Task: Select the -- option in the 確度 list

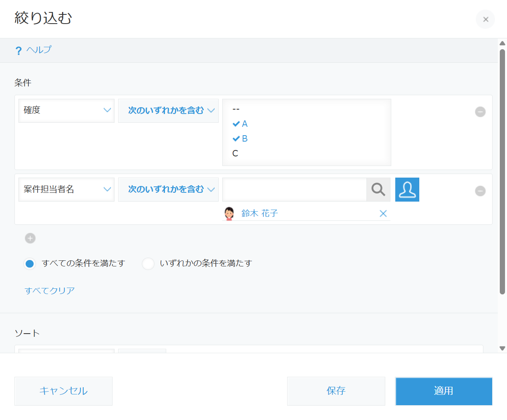Action: point(236,109)
